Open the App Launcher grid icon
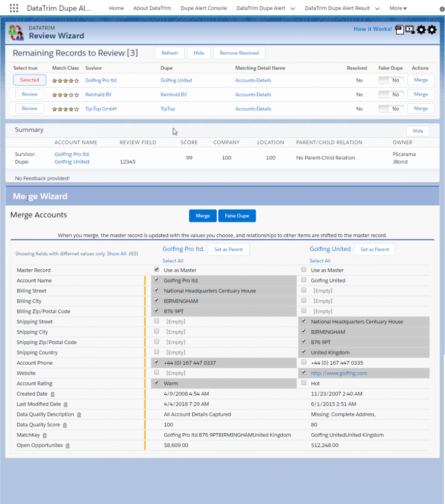Screen dimensions: 445x504 tap(14, 8)
